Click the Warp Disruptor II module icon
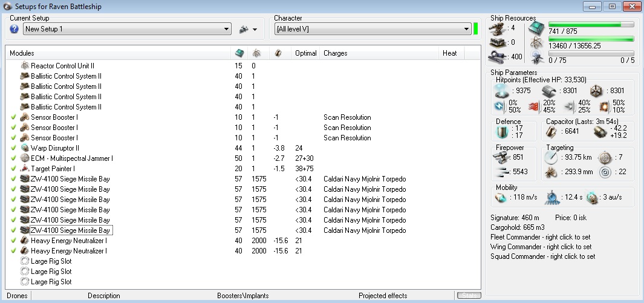 (24, 148)
